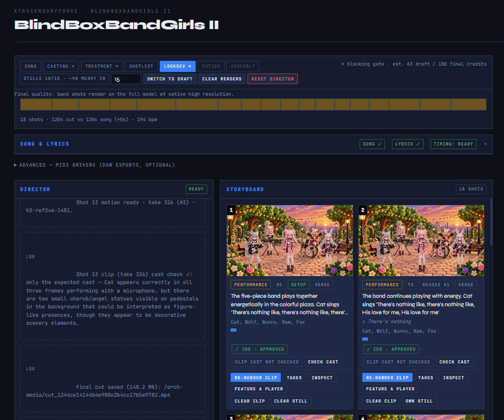Reset the director

click(x=272, y=79)
